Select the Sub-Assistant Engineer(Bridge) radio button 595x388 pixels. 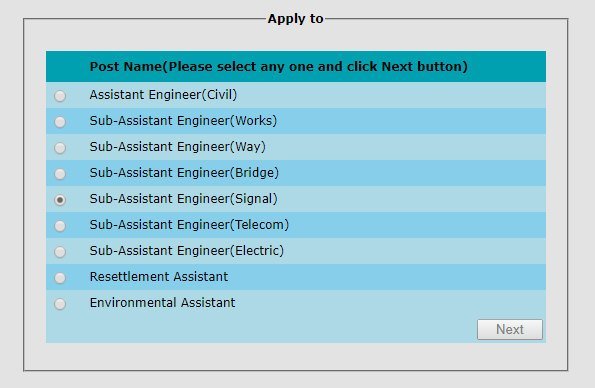(60, 174)
